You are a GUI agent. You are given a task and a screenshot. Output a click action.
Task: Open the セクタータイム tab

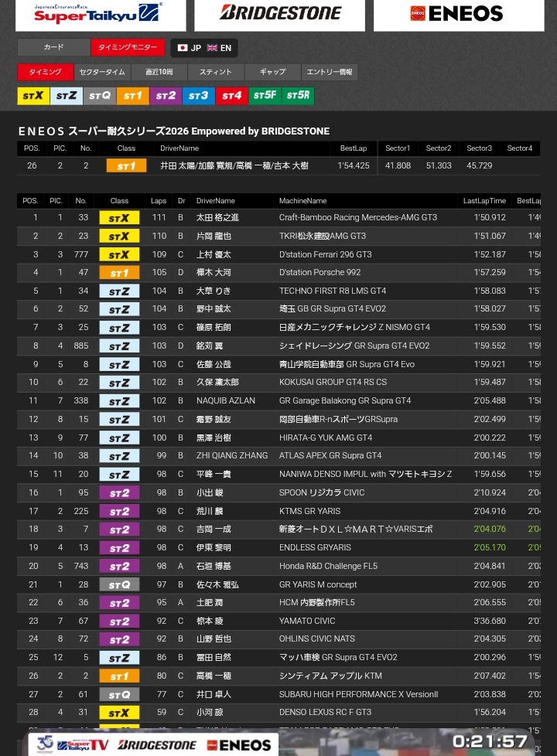[x=102, y=72]
